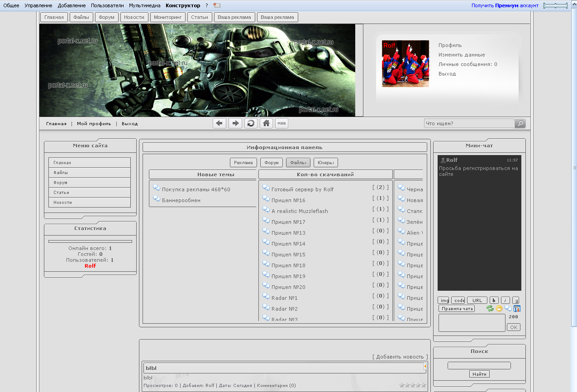Adjust the page width slider in the admin bar
This screenshot has width=577, height=392.
pos(555,5)
